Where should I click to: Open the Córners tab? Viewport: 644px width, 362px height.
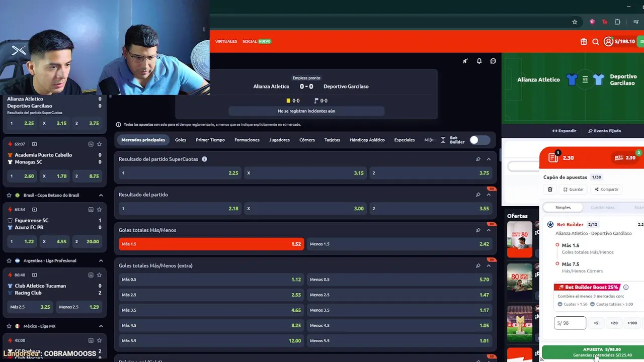[x=307, y=140]
